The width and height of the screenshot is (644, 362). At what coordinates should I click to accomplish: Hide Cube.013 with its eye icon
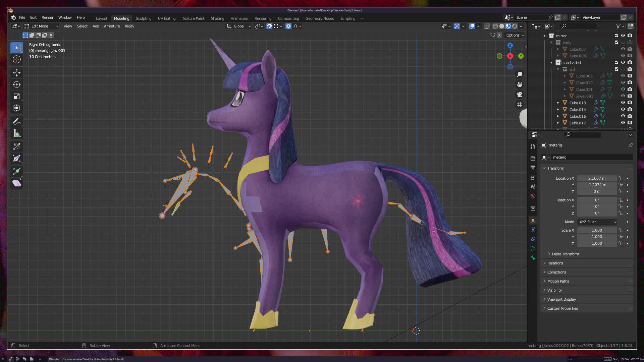pyautogui.click(x=623, y=103)
